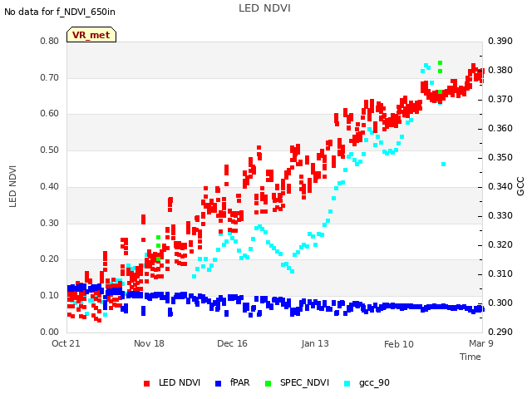This screenshot has width=532, height=399.
Task: Click the left axis title LED NDVI
Action: 12,186
